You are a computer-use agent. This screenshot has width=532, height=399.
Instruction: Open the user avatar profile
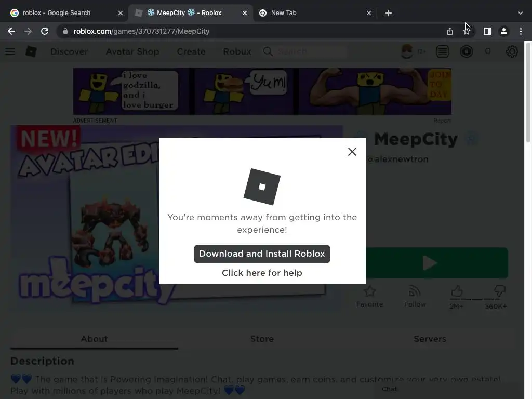point(407,51)
